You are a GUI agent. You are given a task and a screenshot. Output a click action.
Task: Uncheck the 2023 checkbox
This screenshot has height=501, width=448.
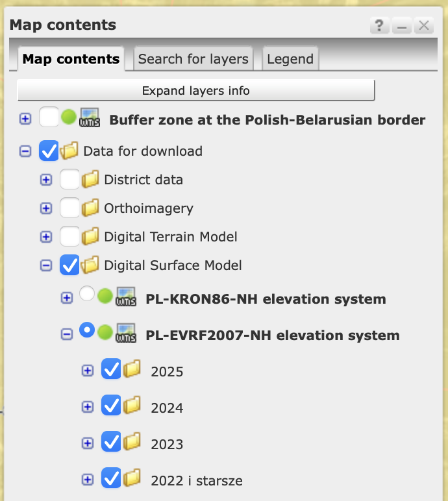tap(111, 441)
